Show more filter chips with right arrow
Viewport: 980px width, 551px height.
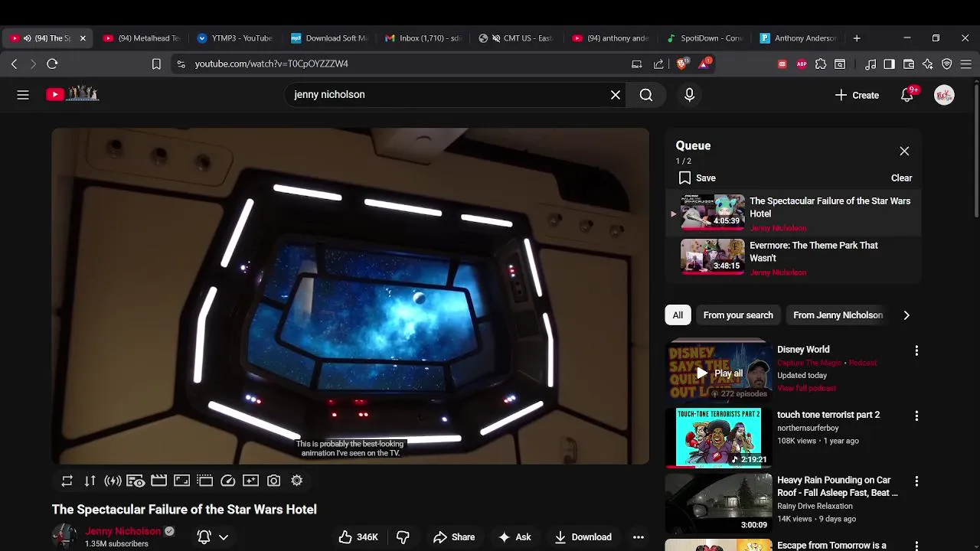[x=906, y=315]
